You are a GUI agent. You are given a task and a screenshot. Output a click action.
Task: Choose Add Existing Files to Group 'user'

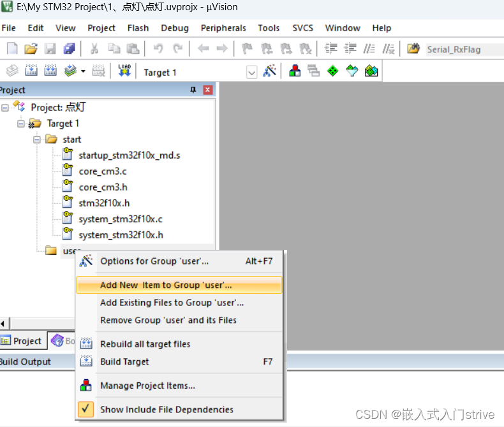(x=179, y=303)
